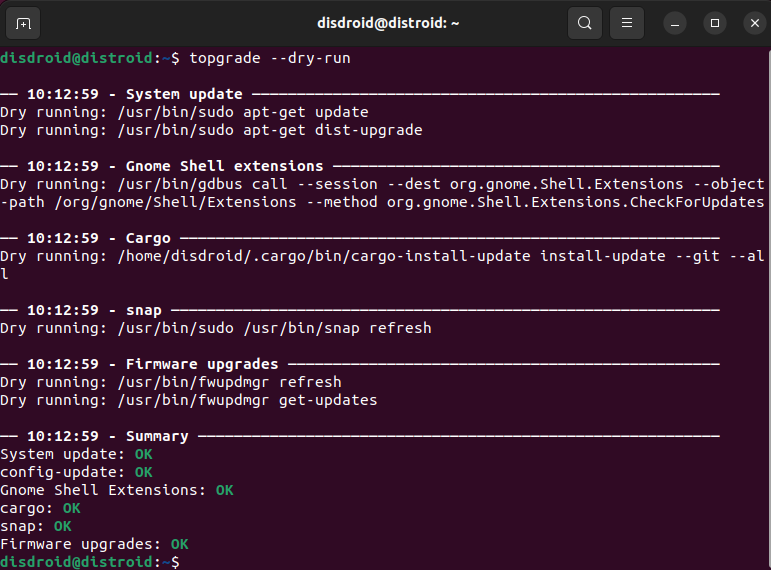Click the cargo: OK result

40,509
